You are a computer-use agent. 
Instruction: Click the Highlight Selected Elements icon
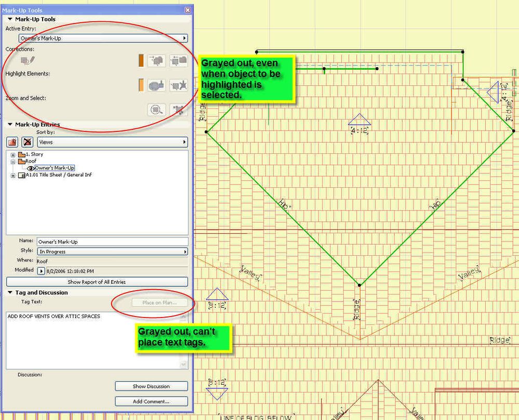156,85
